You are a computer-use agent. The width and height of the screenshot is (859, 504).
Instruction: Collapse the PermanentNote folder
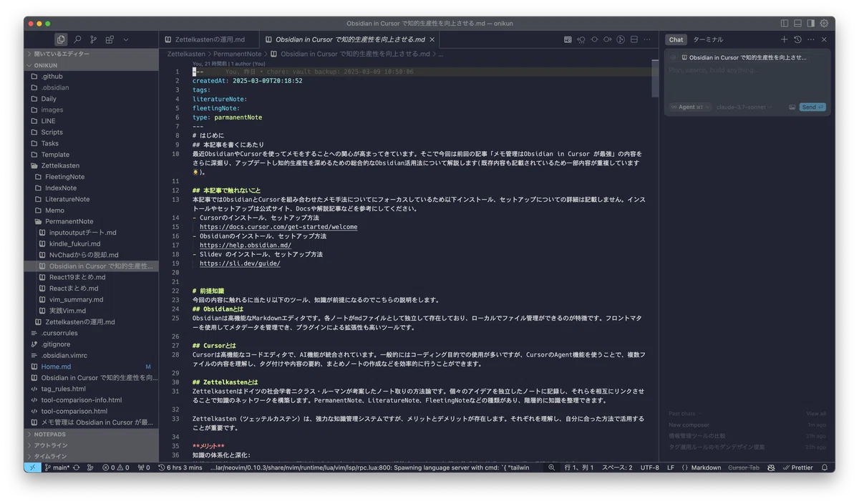click(x=91, y=221)
